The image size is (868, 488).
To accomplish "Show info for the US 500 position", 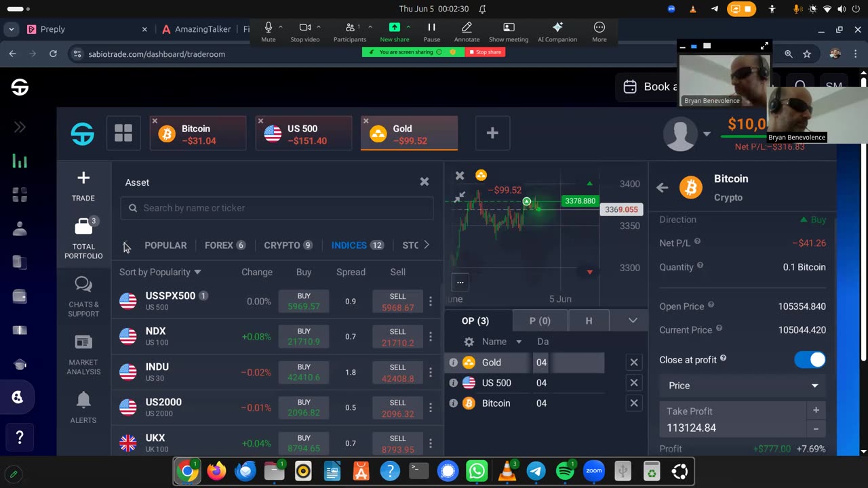I will point(454,383).
